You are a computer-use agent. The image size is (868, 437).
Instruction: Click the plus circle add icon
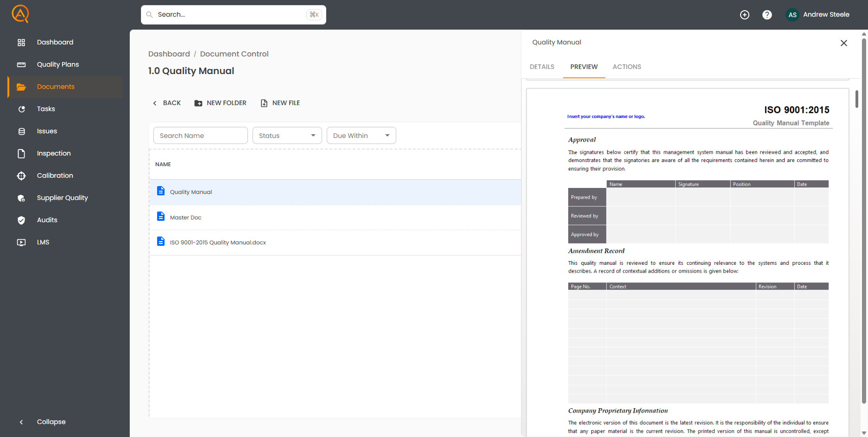pos(745,15)
